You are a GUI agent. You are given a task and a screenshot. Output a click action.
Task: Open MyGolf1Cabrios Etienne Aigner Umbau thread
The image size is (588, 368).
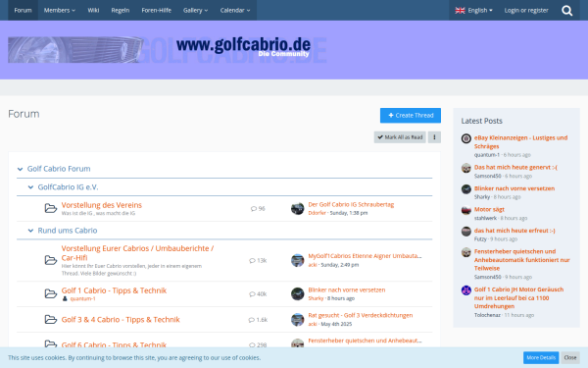pos(365,256)
